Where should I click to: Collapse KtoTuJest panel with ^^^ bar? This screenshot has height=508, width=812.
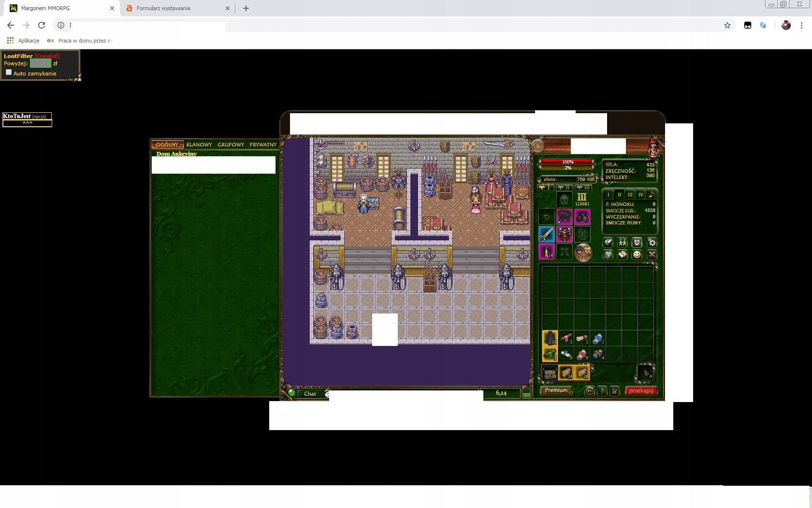click(28, 123)
